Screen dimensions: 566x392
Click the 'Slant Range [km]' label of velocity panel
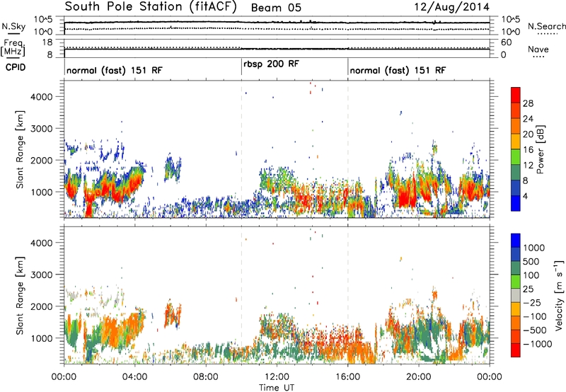[x=21, y=296]
